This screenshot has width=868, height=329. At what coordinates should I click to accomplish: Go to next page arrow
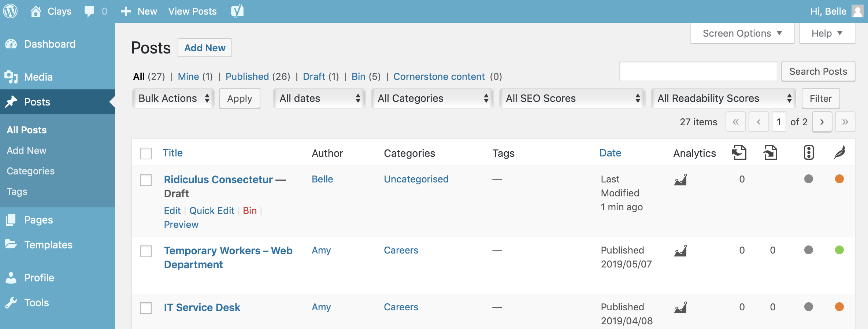tap(822, 122)
